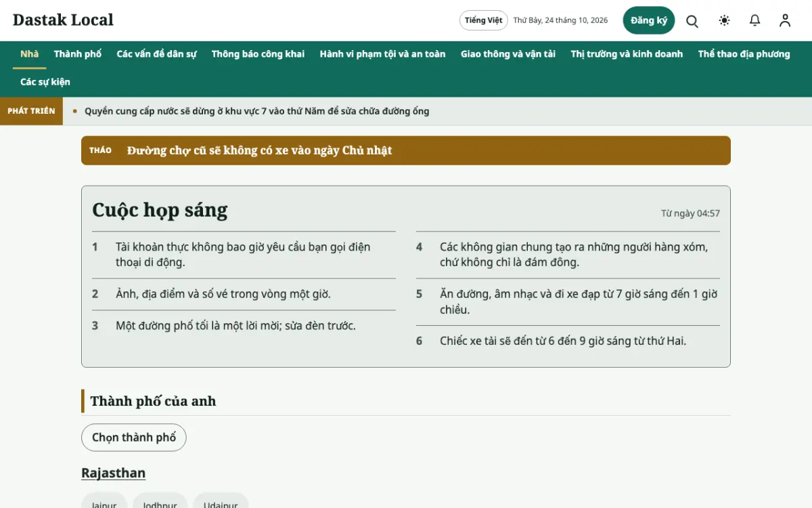Open the Đường chợ cũ alert banner
Screen dimensions: 812x508
pyautogui.click(x=406, y=150)
